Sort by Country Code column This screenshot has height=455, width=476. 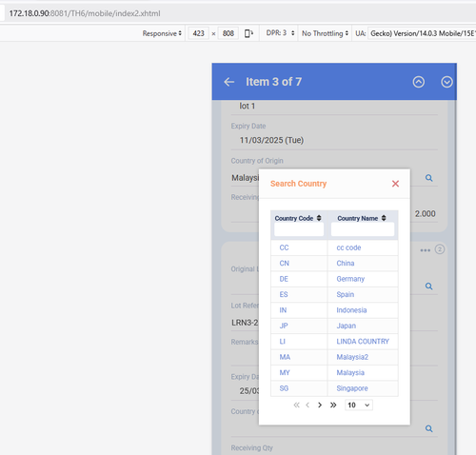(319, 218)
